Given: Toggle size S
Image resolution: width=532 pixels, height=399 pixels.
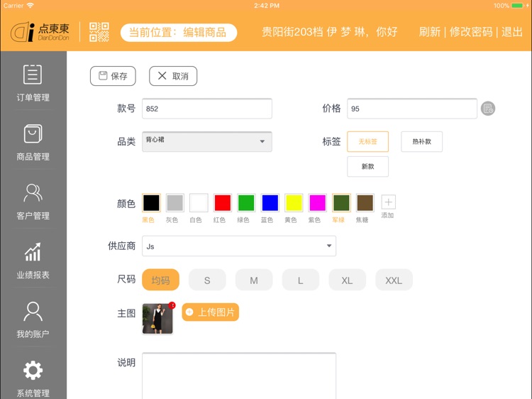Looking at the screenshot, I should [x=207, y=280].
